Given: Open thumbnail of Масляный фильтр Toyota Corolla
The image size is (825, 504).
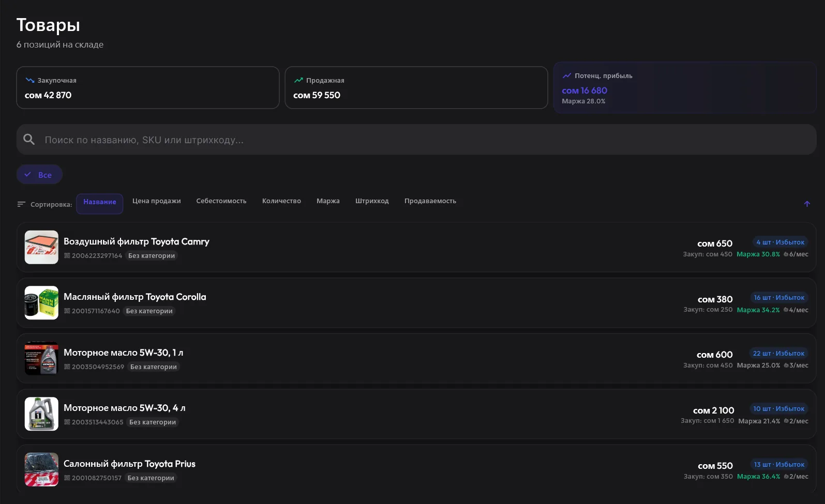Looking at the screenshot, I should click(x=41, y=303).
